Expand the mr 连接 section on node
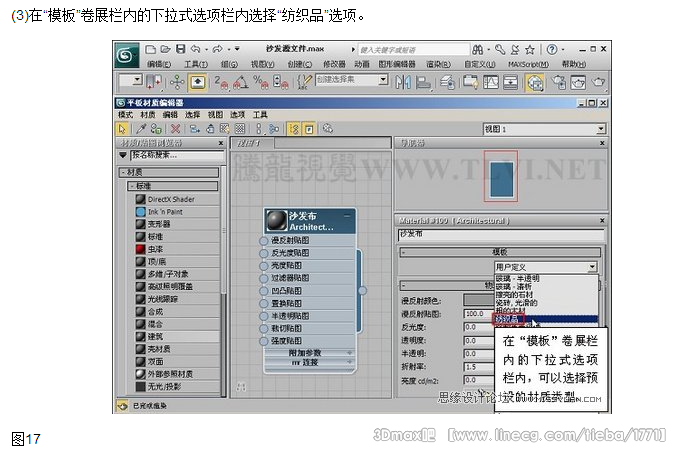Viewport: 695px width, 452px height. click(x=309, y=362)
